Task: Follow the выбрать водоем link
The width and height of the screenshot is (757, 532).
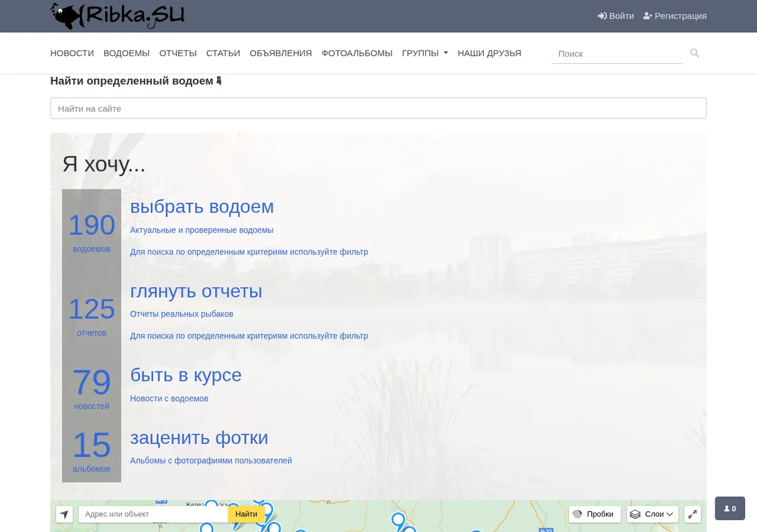Action: pos(202,207)
